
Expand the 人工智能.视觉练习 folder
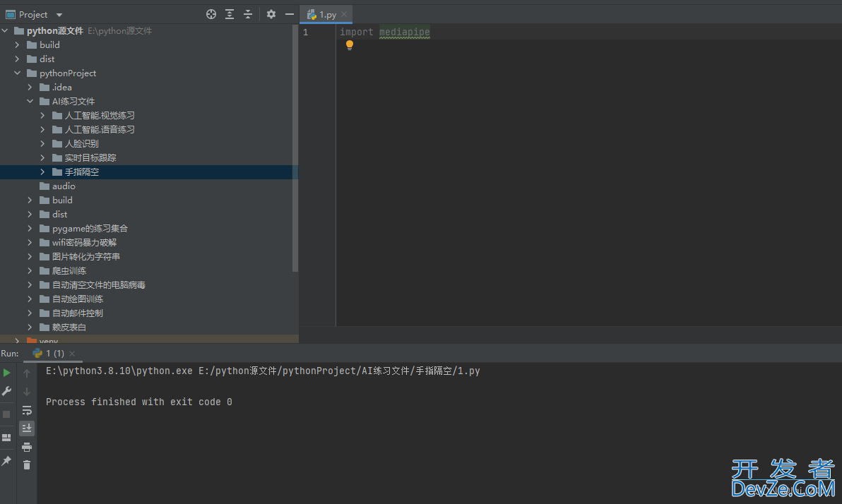[x=43, y=115]
